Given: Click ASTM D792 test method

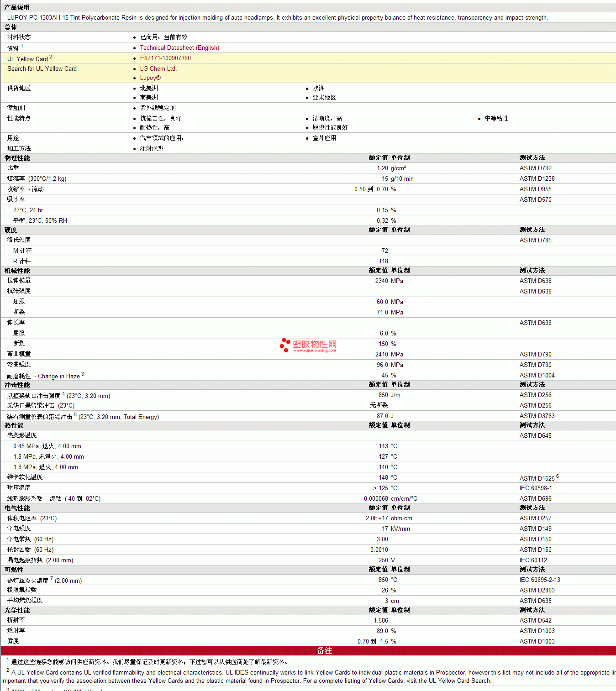Looking at the screenshot, I should tap(535, 168).
